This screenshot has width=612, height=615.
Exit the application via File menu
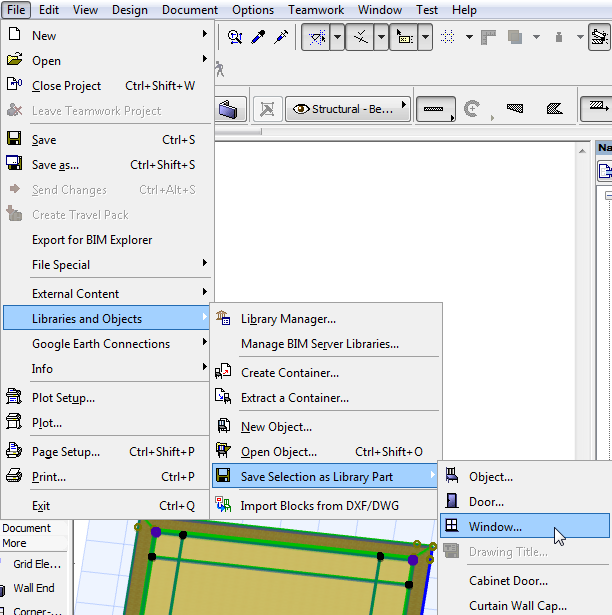click(107, 506)
